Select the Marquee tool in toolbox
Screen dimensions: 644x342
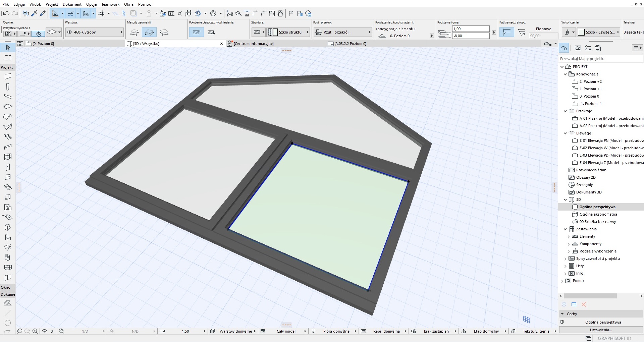pyautogui.click(x=8, y=58)
